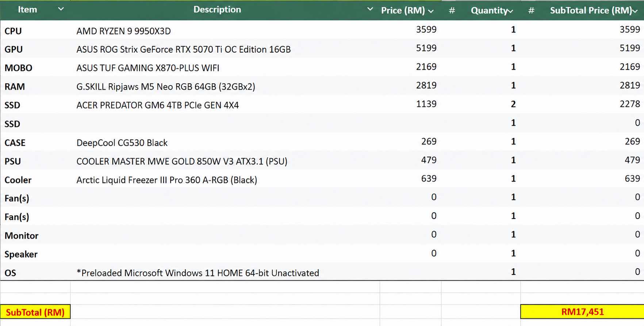The height and width of the screenshot is (326, 644).
Task: Select the grand total "RM17,451" cell
Action: point(582,312)
